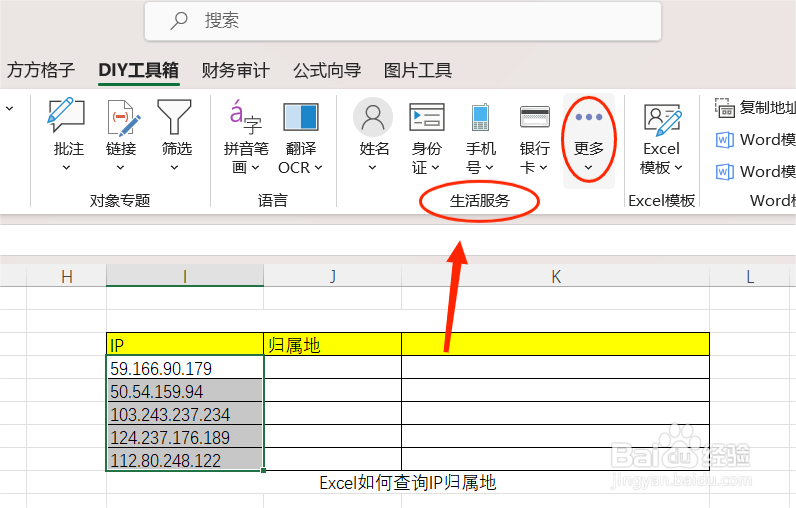The image size is (796, 508).
Task: Expand the OCR dropdown arrow
Action: [318, 167]
